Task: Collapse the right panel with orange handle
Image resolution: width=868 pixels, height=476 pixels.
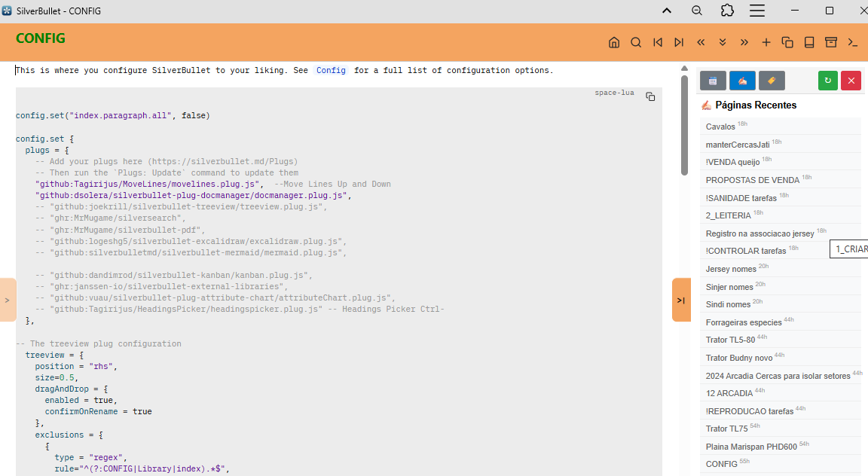Action: coord(681,300)
